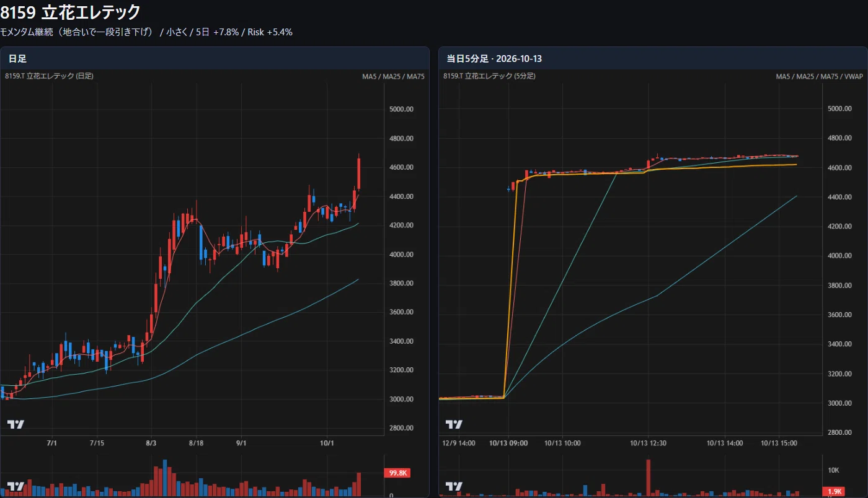868x498 pixels.
Task: Click the 10/13 10:00 time label
Action: tap(563, 443)
